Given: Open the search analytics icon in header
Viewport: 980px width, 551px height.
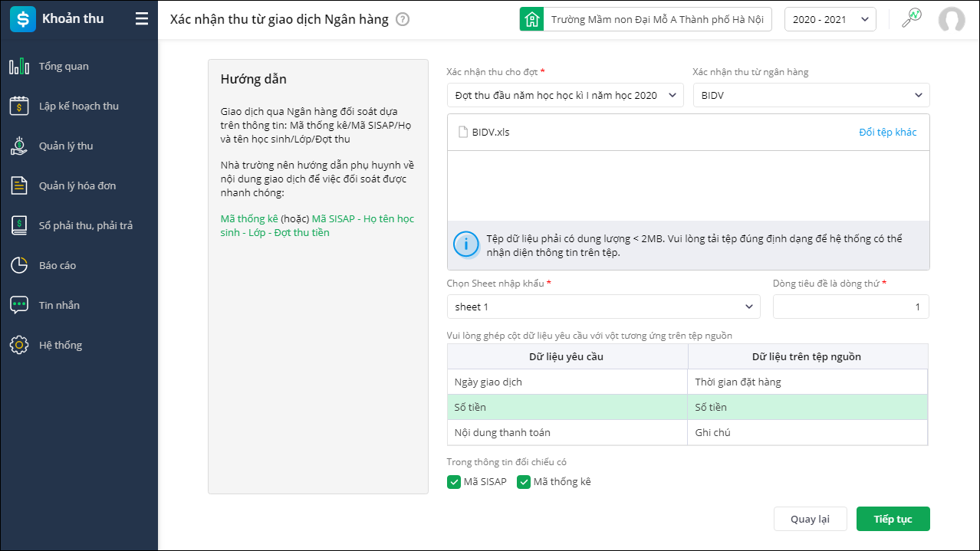Looking at the screenshot, I should tap(911, 18).
